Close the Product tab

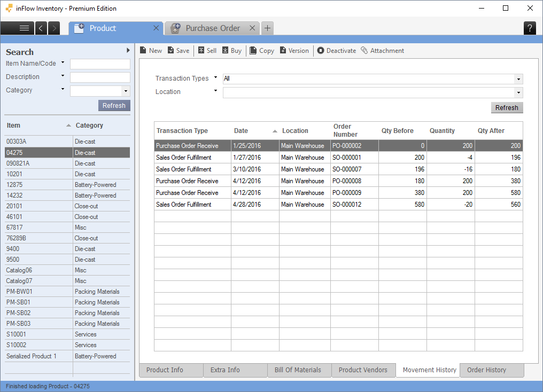coord(156,28)
